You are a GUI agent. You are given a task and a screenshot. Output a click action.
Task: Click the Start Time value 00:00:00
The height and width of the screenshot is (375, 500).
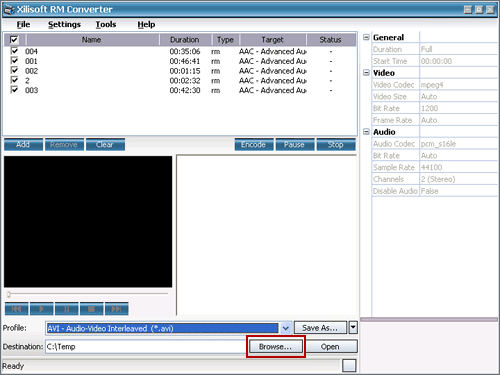tap(459, 61)
